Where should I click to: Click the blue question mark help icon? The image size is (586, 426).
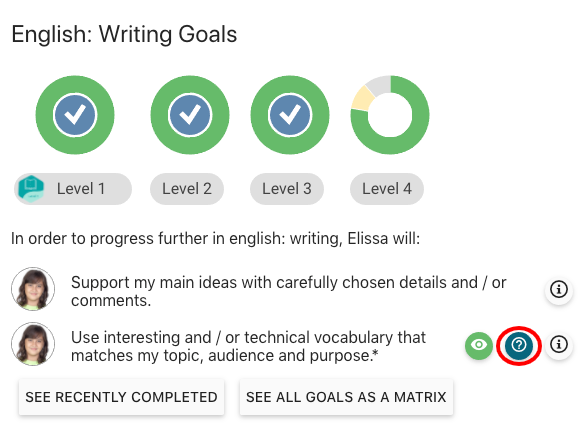coord(519,345)
